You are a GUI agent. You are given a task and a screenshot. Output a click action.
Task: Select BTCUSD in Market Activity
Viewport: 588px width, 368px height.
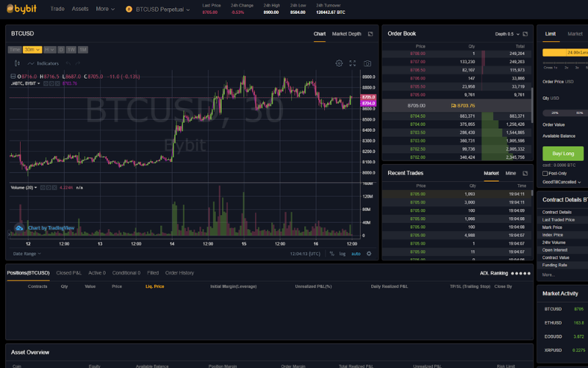553,309
